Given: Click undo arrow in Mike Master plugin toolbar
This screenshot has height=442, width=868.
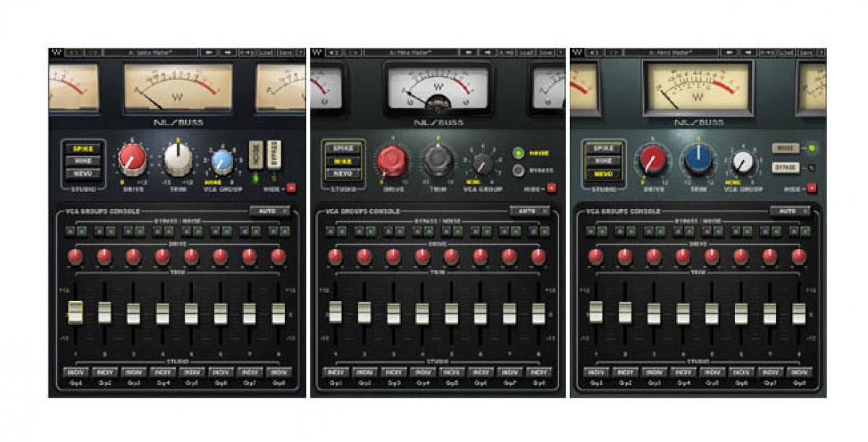Looking at the screenshot, I should 334,53.
